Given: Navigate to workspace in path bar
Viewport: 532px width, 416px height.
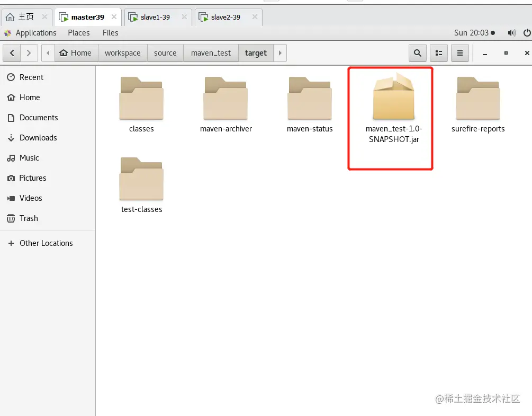Looking at the screenshot, I should click(x=122, y=53).
